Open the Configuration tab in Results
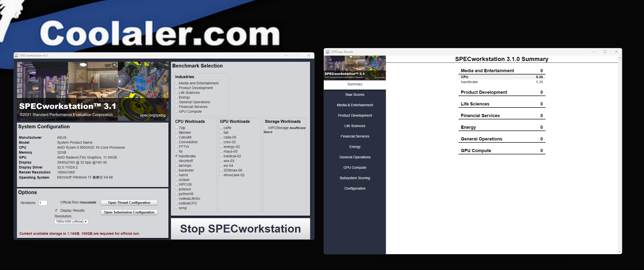The height and width of the screenshot is (270, 644). pyautogui.click(x=355, y=189)
